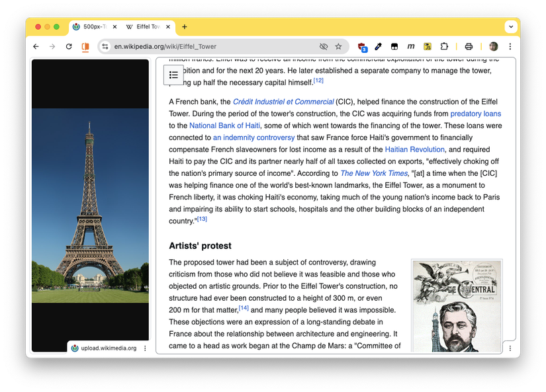Open the 'm' extension icon
The width and height of the screenshot is (546, 392).
tap(411, 46)
